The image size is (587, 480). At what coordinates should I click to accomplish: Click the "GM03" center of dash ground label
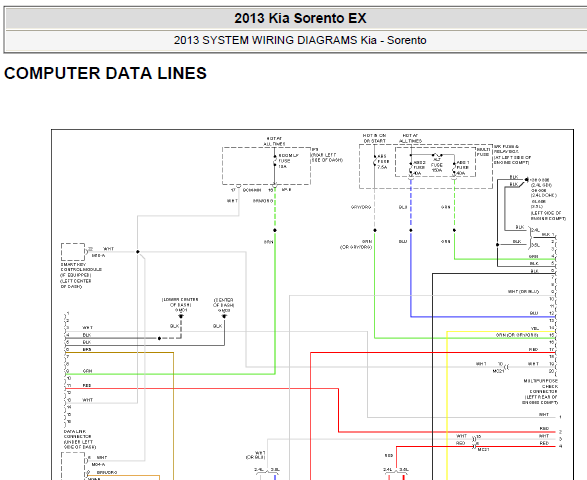point(224,310)
